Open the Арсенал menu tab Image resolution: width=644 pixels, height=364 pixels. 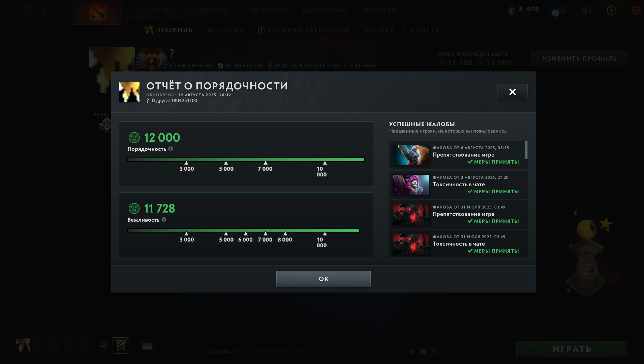pos(214,10)
